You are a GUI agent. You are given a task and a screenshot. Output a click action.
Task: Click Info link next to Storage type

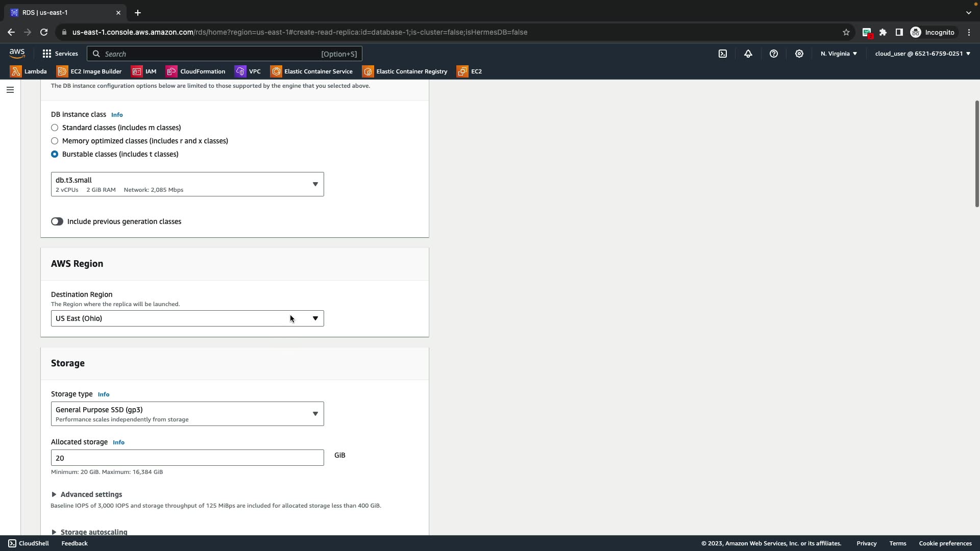[x=103, y=394]
